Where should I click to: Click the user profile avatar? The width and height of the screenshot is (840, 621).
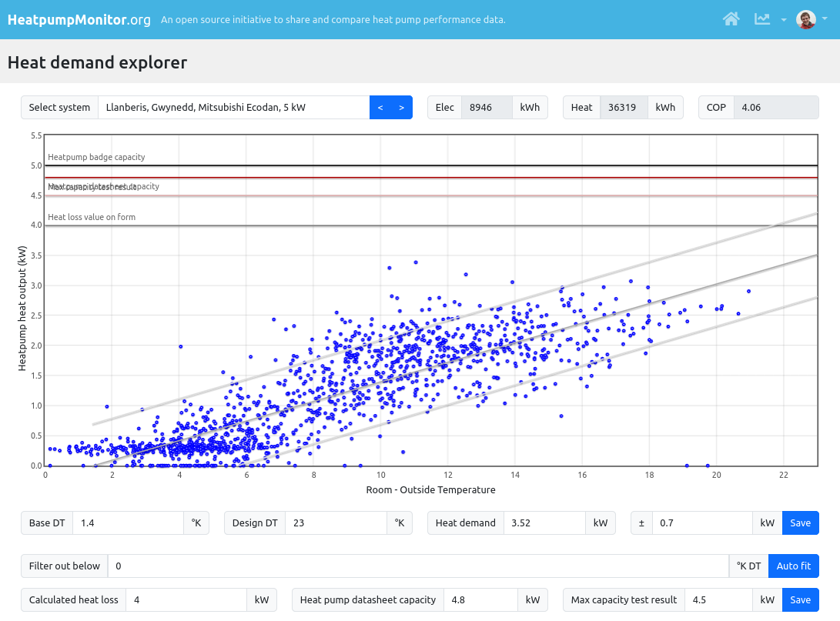(x=805, y=19)
